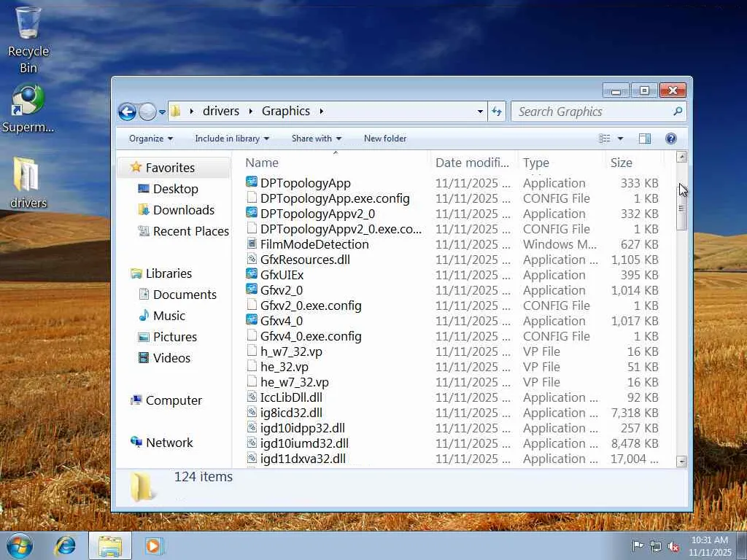
Task: Expand the arrow after Graphics breadcrumb
Action: 322,112
